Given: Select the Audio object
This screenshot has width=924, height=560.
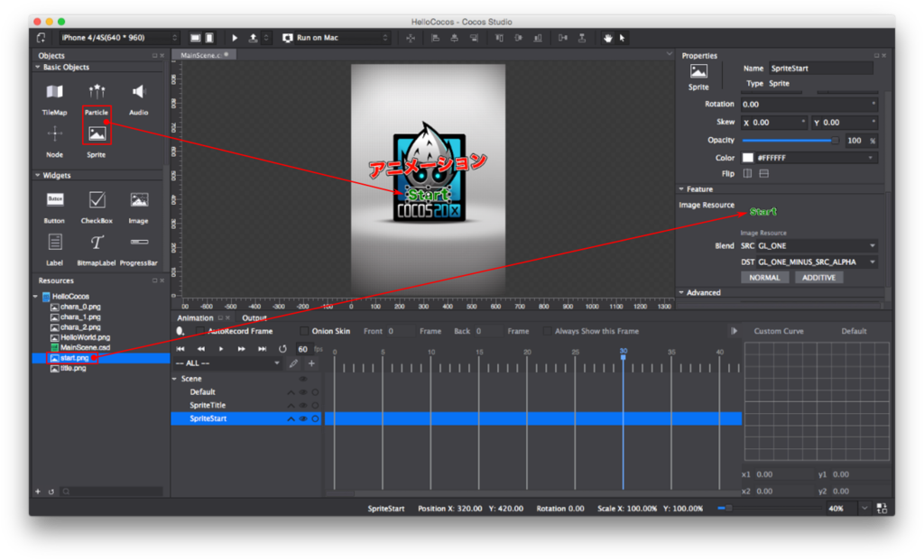Looking at the screenshot, I should 138,98.
